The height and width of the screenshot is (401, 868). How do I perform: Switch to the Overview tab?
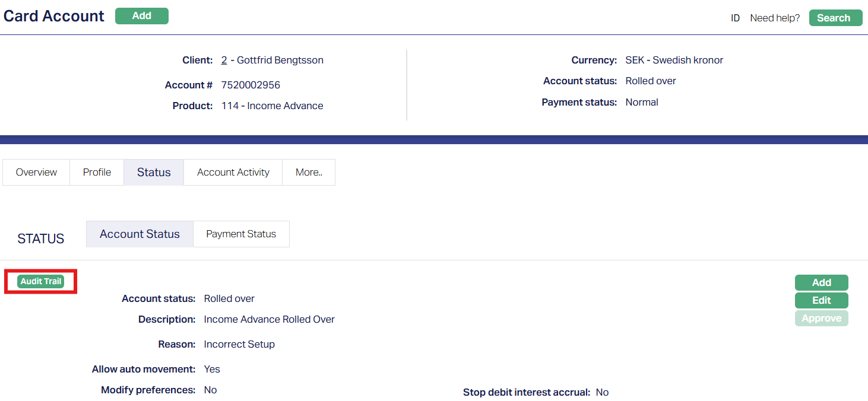36,172
